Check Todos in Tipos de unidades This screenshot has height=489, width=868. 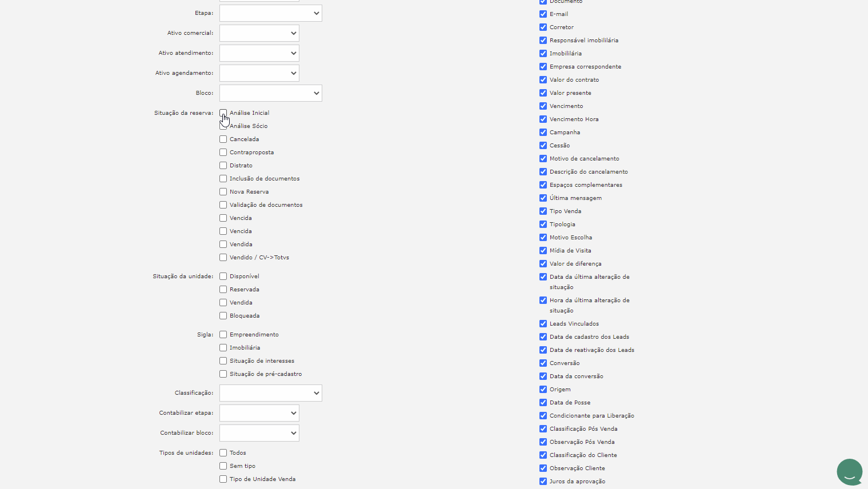pyautogui.click(x=223, y=453)
